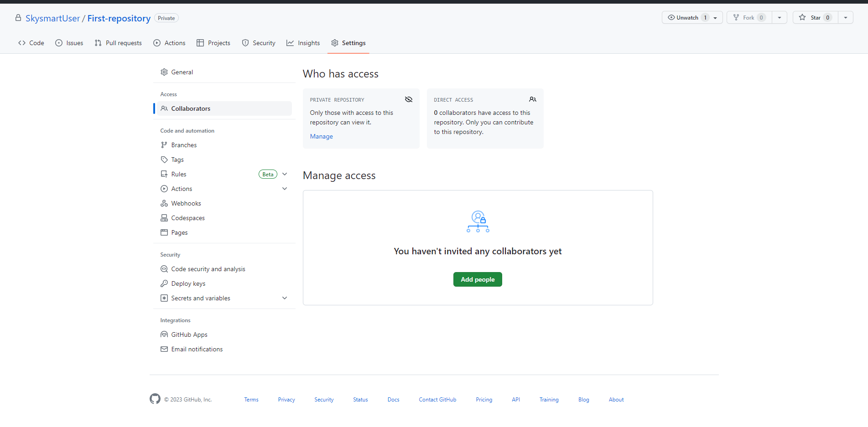Click the Webhooks icon
The image size is (868, 427).
pos(164,203)
